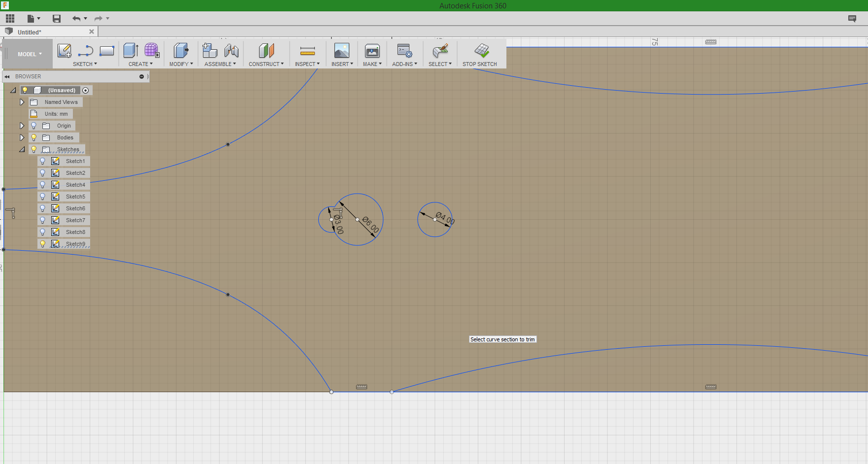
Task: Toggle visibility bulb of Origin folder
Action: (34, 126)
